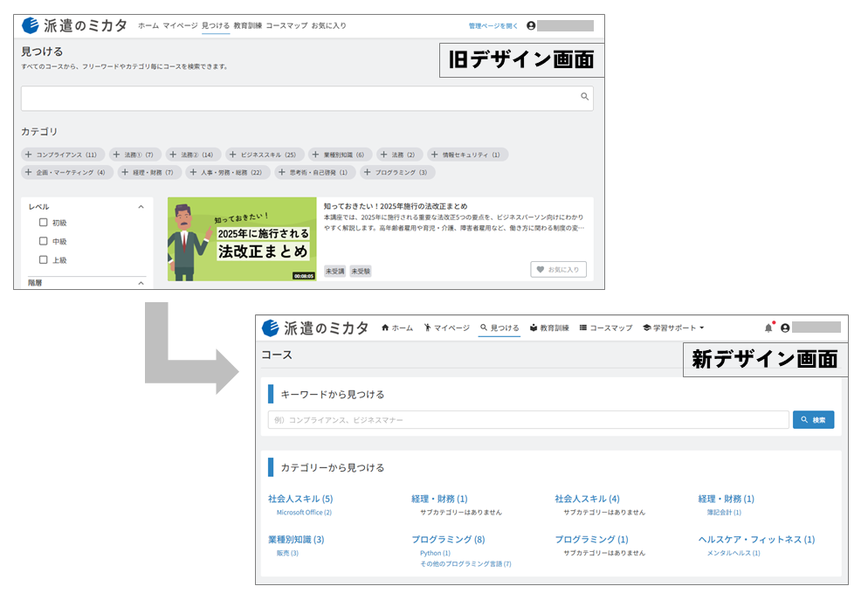Expand the ビジネススキル (25) category chip
Viewport: 868px width, 600px height.
click(x=265, y=155)
